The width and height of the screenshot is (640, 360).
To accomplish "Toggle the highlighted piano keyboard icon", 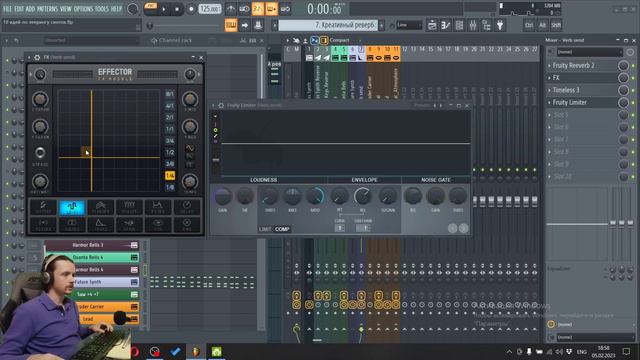I will [x=231, y=25].
